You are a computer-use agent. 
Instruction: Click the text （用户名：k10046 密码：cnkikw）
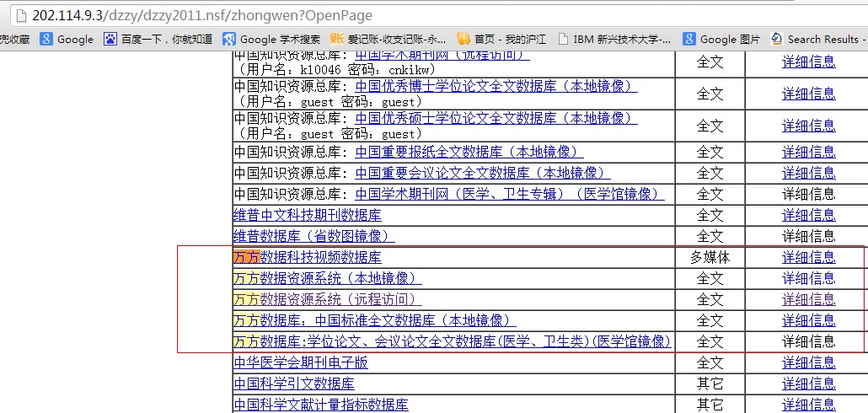(x=335, y=70)
